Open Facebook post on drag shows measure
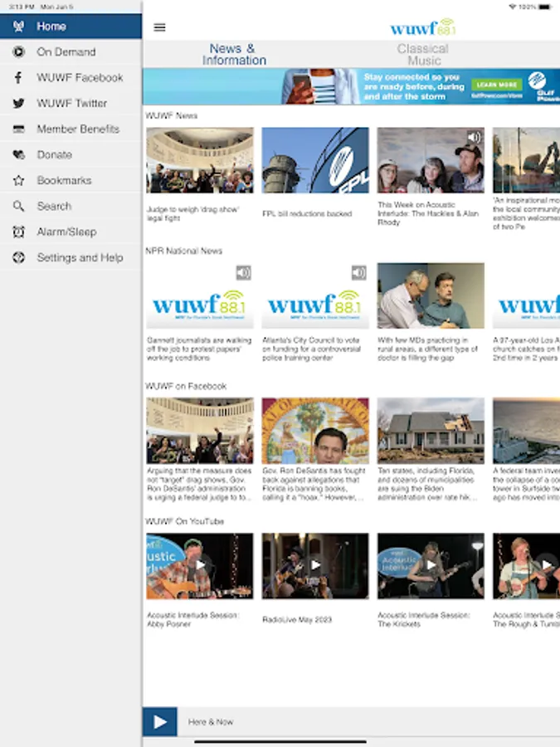Image resolution: width=560 pixels, height=747 pixels. click(200, 449)
